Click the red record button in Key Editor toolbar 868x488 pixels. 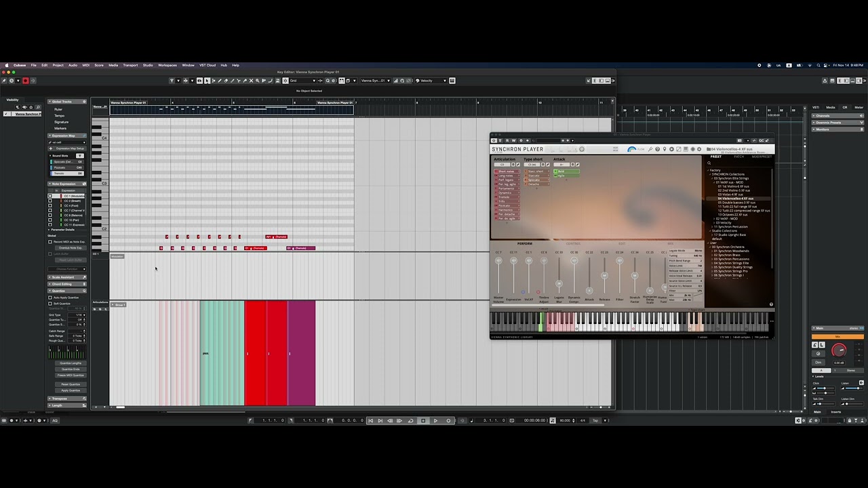point(26,81)
